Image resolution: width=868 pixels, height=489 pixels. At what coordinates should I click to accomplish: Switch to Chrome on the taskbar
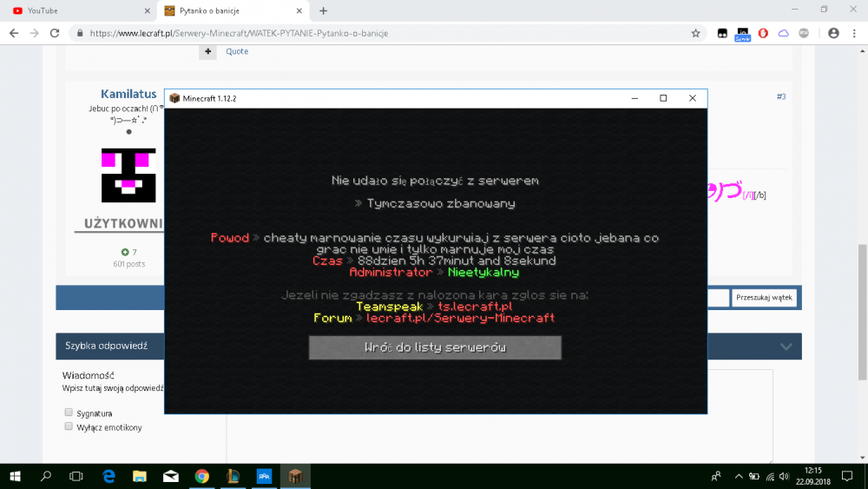(202, 476)
